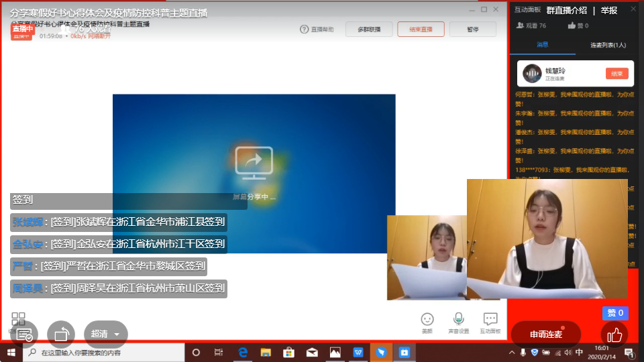Open the 连麦列表(1人) tab
Viewport: 644px width, 362px height.
[x=608, y=45]
